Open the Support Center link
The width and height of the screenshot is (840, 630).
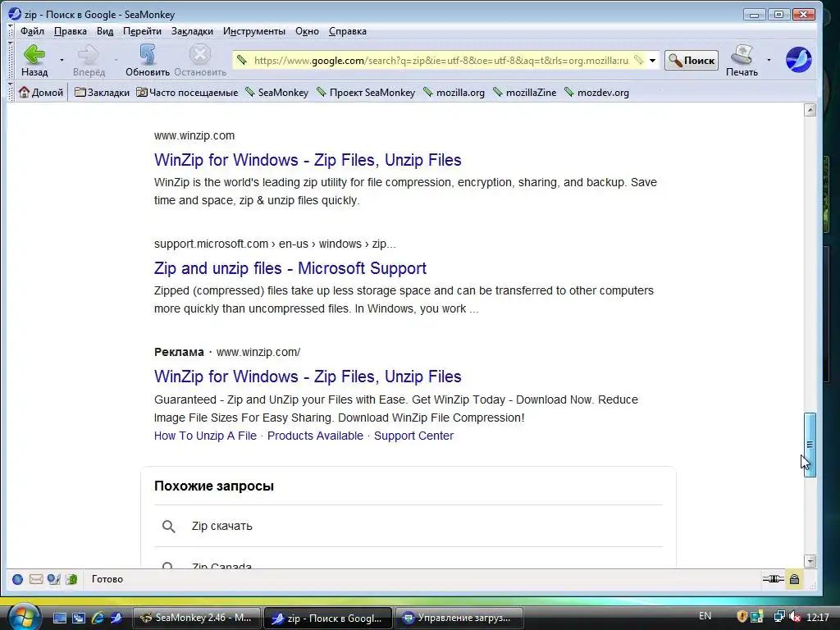pos(413,436)
